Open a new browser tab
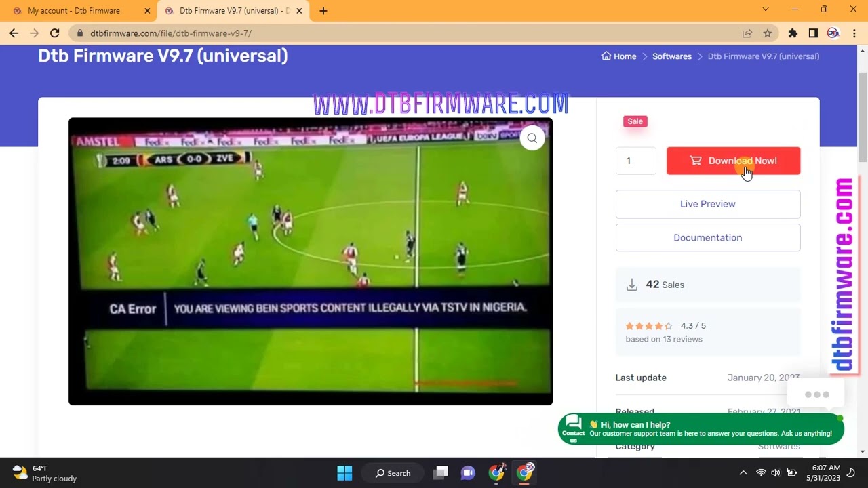Viewport: 868px width, 488px height. click(x=323, y=11)
